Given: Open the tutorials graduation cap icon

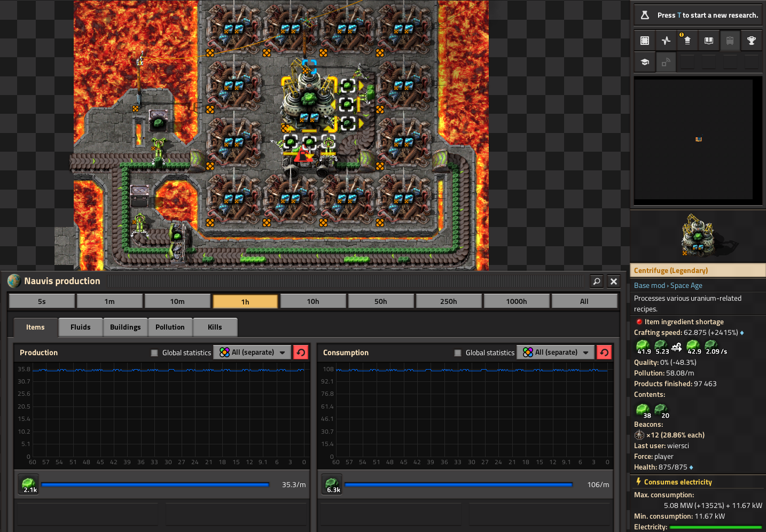Looking at the screenshot, I should tap(644, 61).
